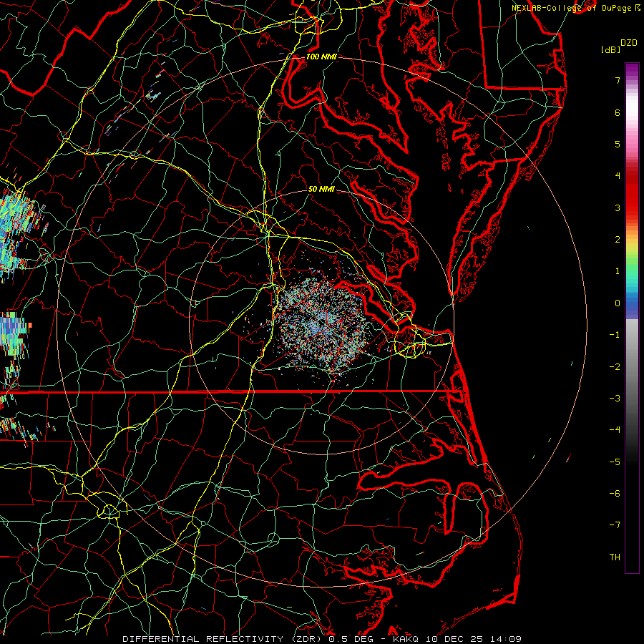Viewport: 644px width, 644px height.
Task: Click the 10 DEC 25 14:09 timestamp
Action: point(474,639)
